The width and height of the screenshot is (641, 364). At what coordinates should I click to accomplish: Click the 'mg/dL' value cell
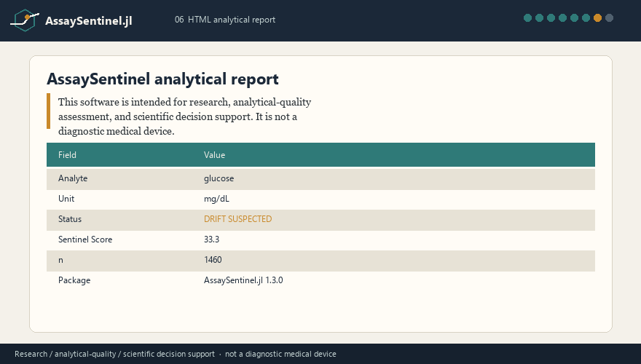(216, 199)
